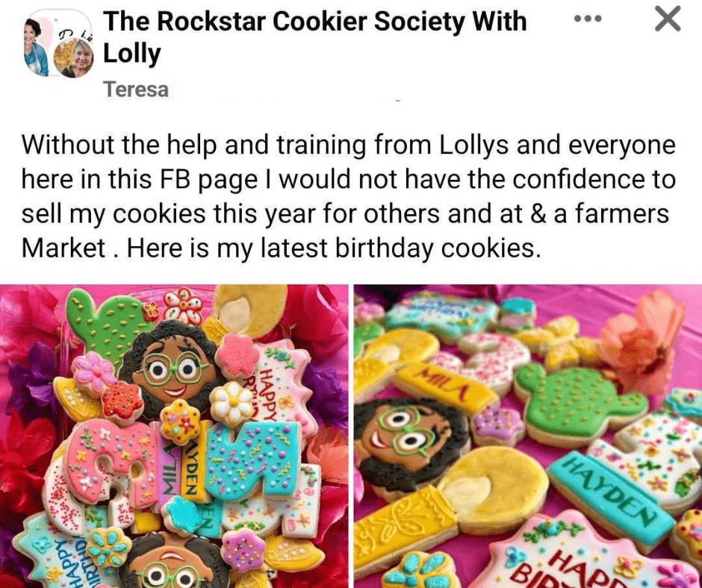Open the group's square avatar image
Screen dimensions: 702x588
57,42
